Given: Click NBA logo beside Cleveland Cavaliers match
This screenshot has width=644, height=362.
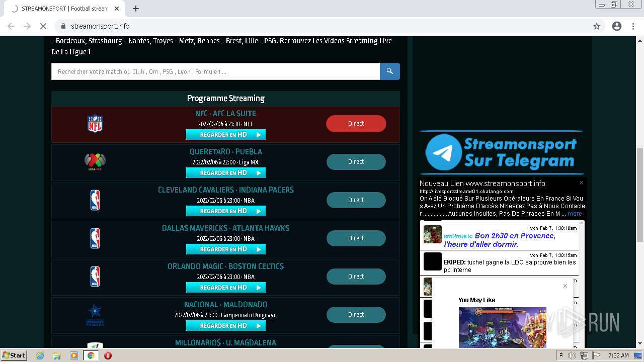Looking at the screenshot, I should coord(95,200).
